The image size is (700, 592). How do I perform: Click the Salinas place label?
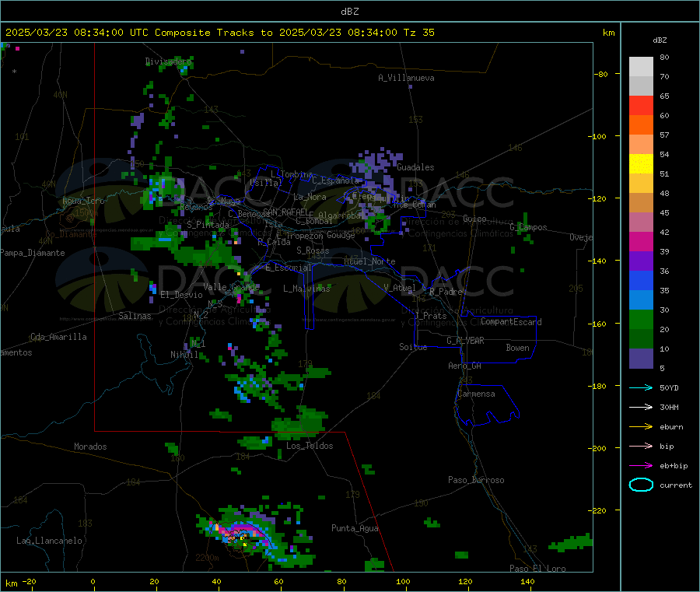pyautogui.click(x=135, y=316)
